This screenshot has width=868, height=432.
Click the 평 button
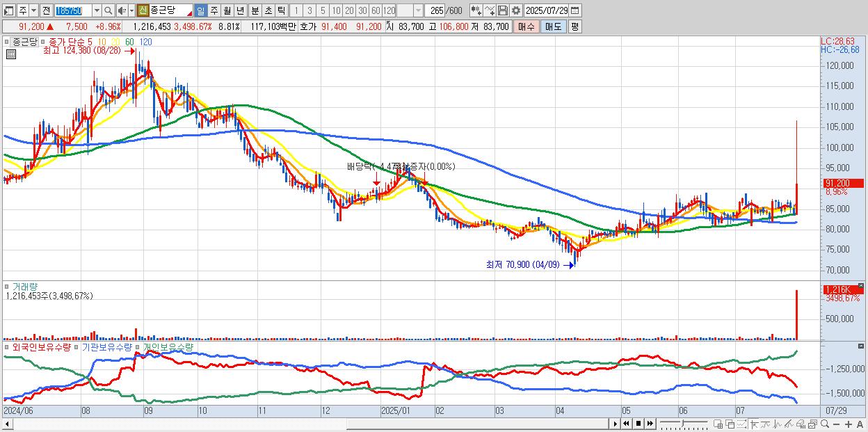pos(574,26)
